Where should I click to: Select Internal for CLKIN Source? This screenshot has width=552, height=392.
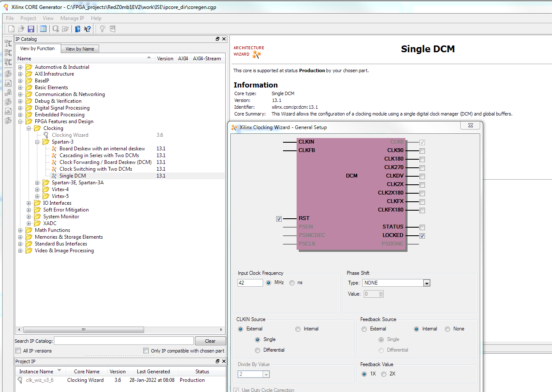298,329
